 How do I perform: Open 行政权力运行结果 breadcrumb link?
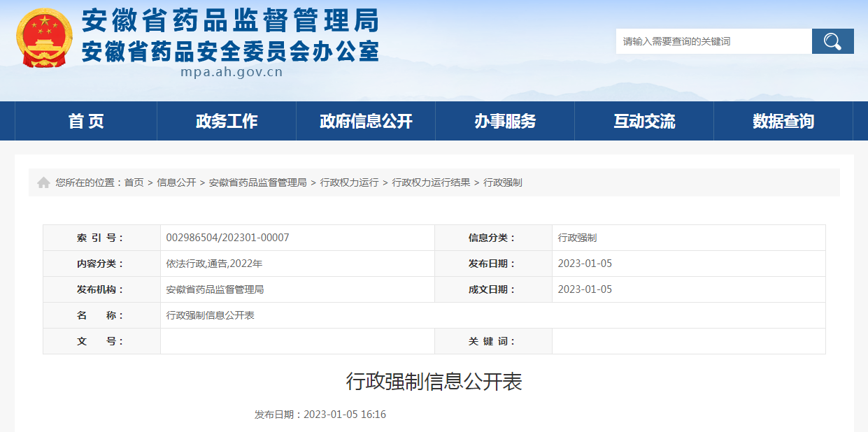coord(431,182)
